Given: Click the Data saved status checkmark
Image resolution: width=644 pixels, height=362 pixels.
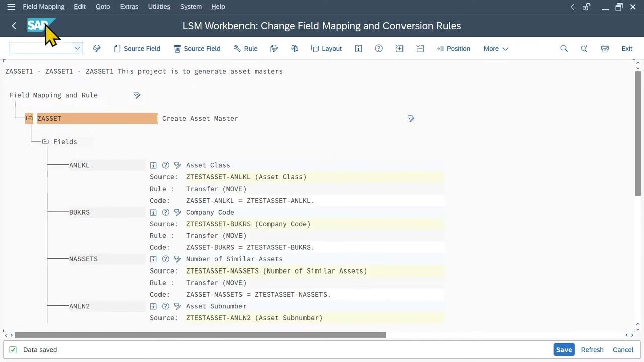Looking at the screenshot, I should coord(13,350).
